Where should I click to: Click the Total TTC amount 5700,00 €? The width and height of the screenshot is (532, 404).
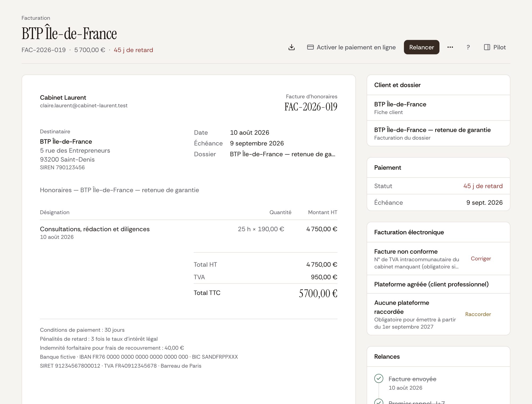(x=318, y=293)
